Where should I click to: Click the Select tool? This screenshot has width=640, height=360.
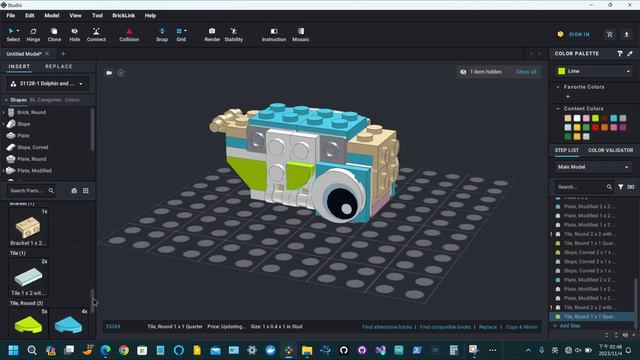(13, 35)
